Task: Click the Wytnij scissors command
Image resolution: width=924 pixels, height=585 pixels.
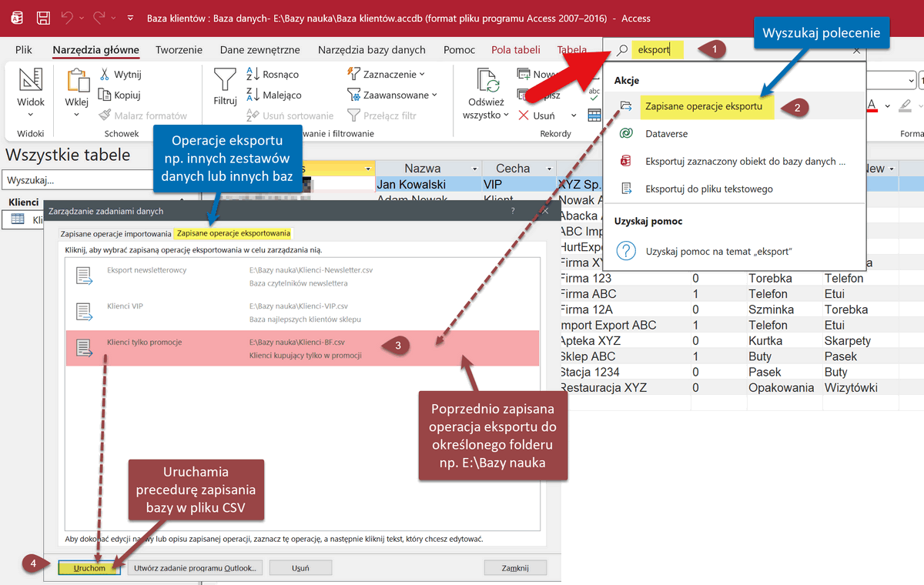Action: pos(120,75)
